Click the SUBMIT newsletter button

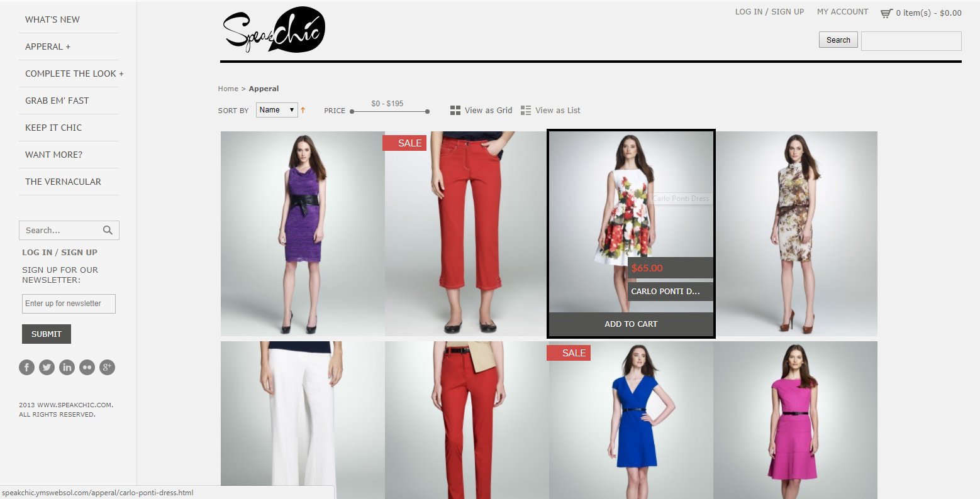tap(47, 334)
